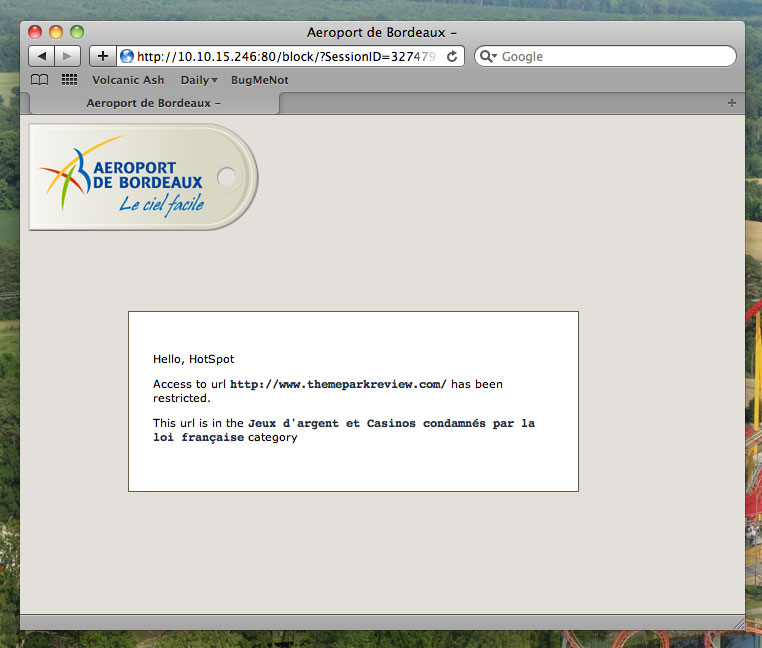Screen dimensions: 762x648
Task: Select the Aeroport de Bordeaux tab
Action: coord(154,103)
